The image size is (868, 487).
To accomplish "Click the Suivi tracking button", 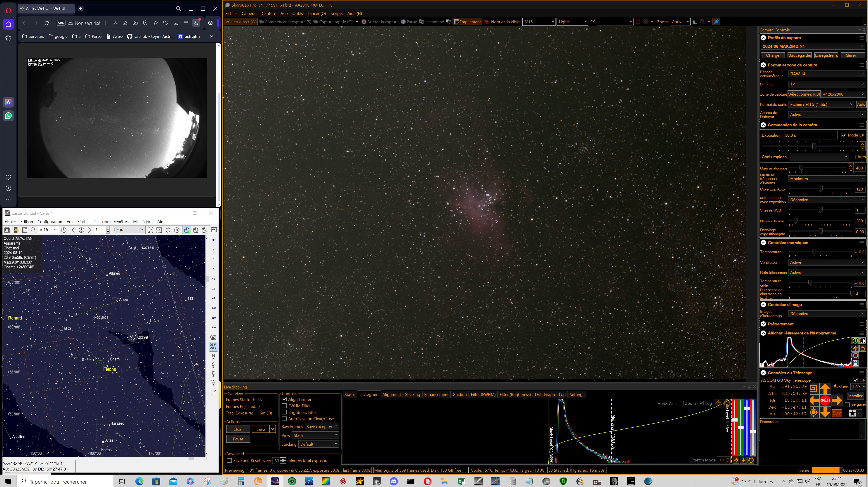I will pyautogui.click(x=837, y=413).
